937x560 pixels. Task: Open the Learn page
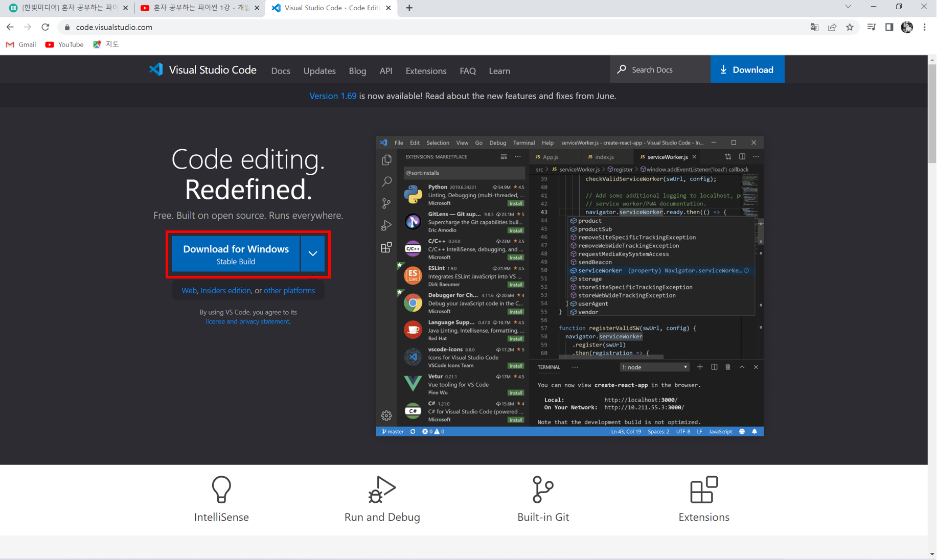tap(499, 71)
